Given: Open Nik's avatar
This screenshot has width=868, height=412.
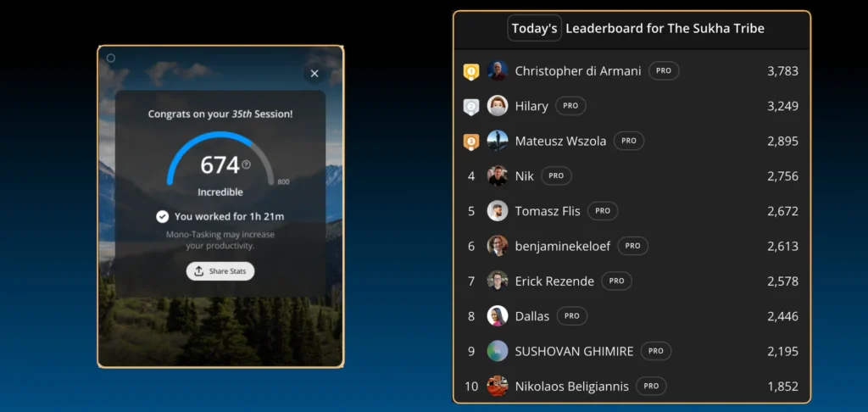Looking at the screenshot, I should pos(497,176).
